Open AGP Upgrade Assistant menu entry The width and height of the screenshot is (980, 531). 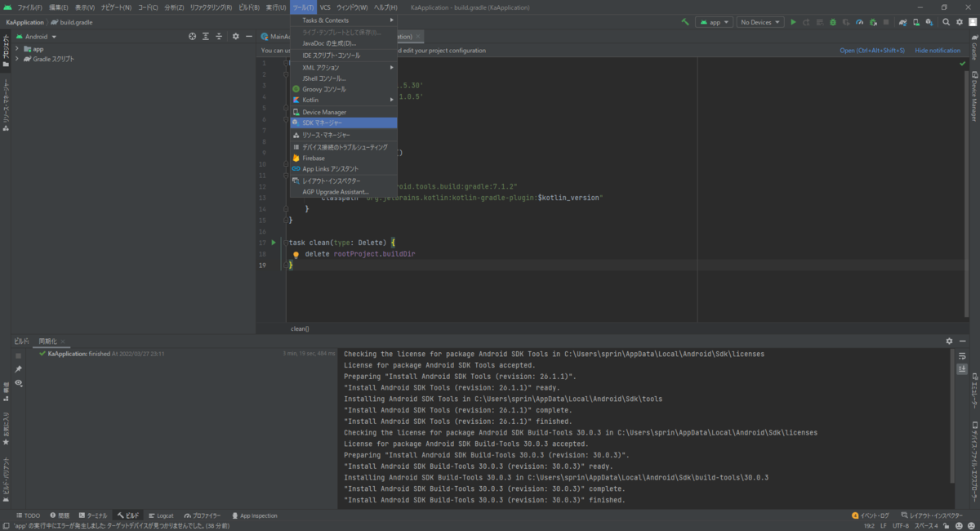[344, 192]
